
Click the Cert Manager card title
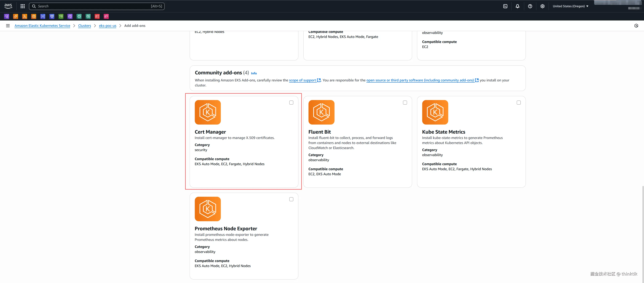[210, 132]
